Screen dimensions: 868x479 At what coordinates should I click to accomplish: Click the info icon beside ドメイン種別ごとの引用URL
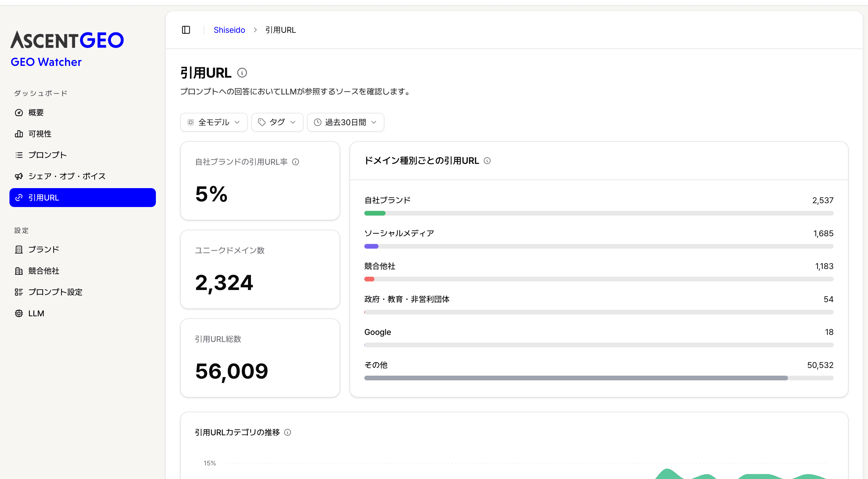point(487,161)
